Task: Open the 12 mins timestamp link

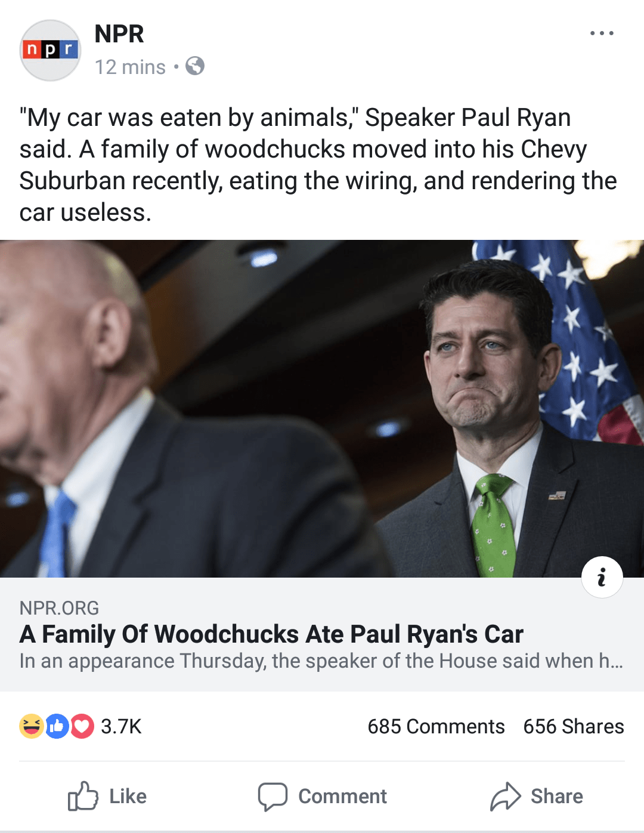Action: coord(130,67)
